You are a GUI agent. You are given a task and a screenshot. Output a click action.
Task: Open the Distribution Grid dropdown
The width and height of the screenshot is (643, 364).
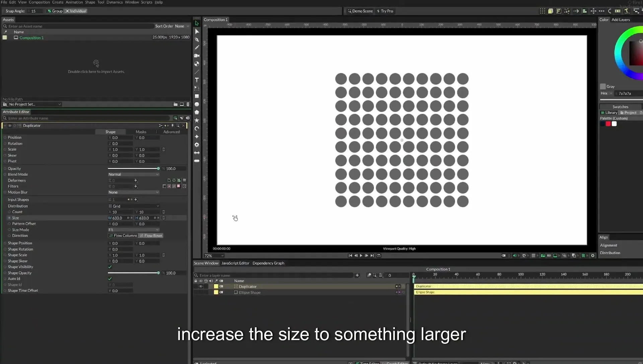133,206
